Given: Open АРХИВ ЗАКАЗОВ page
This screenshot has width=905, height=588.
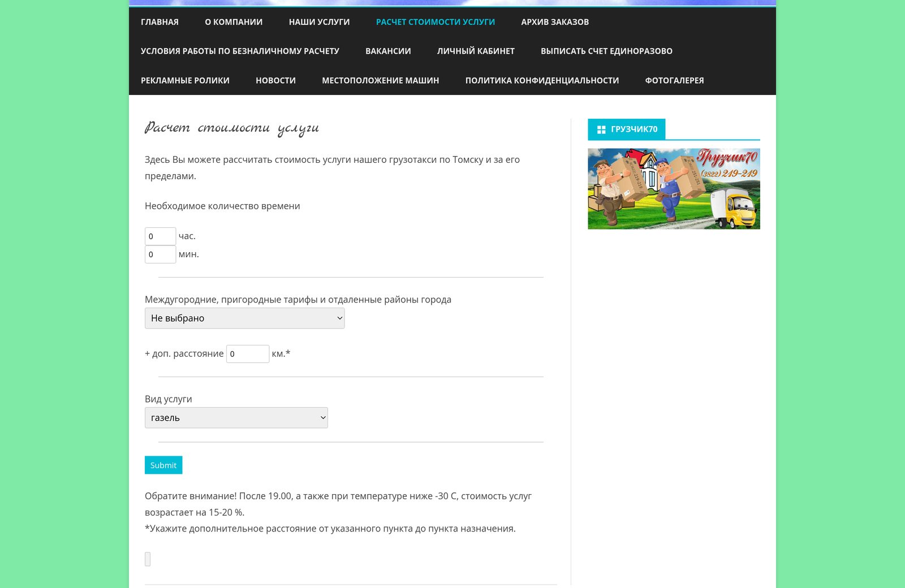Looking at the screenshot, I should point(555,22).
